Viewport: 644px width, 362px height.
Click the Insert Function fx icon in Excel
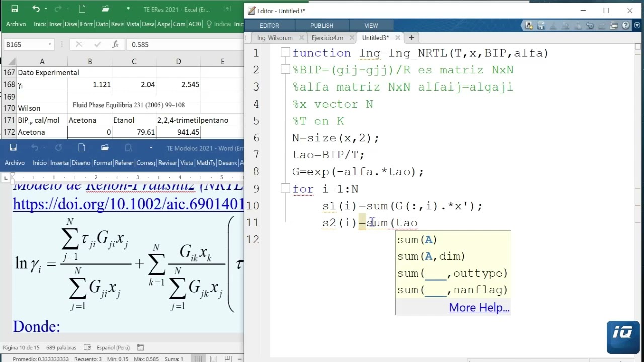(x=115, y=44)
